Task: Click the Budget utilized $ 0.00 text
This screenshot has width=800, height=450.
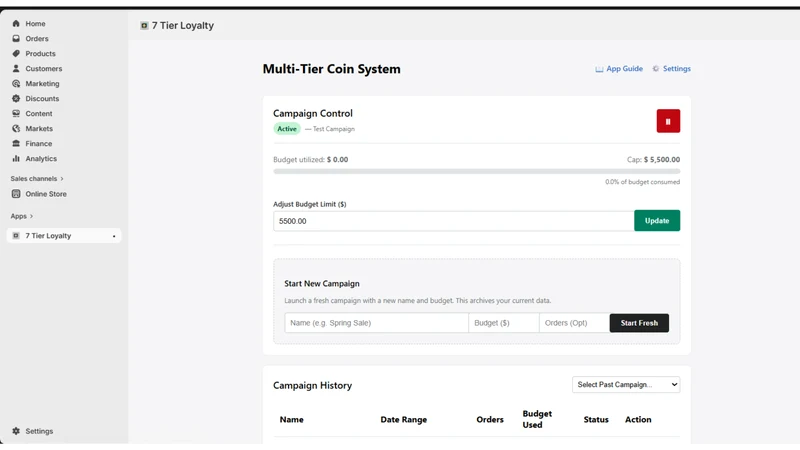Action: click(x=311, y=160)
